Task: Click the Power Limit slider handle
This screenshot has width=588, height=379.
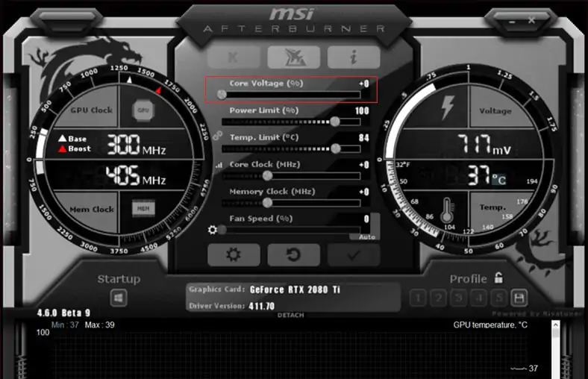Action: click(x=335, y=122)
